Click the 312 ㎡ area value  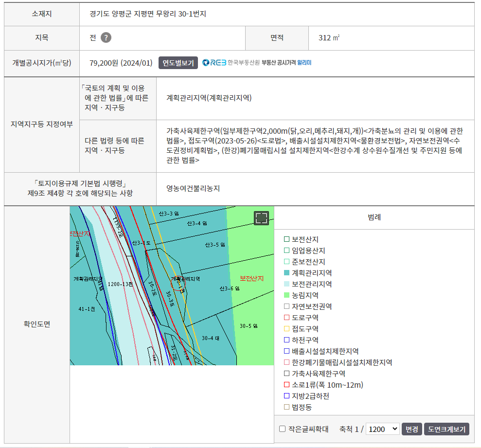(x=329, y=38)
